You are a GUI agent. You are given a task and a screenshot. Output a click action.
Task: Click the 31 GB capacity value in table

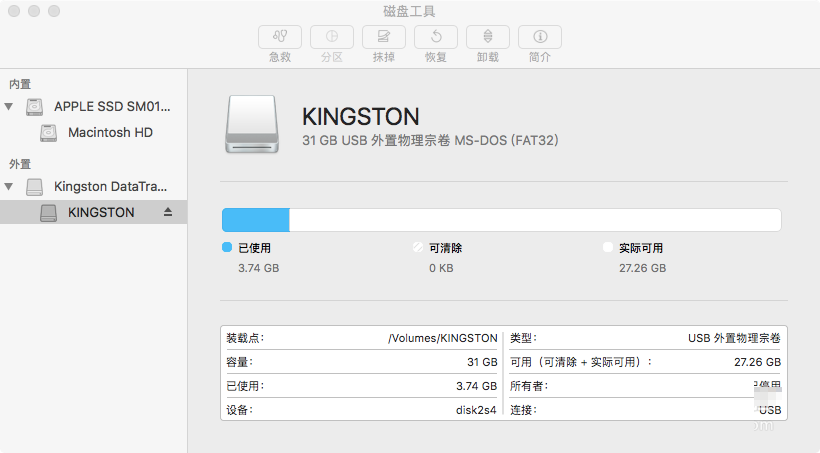(482, 362)
